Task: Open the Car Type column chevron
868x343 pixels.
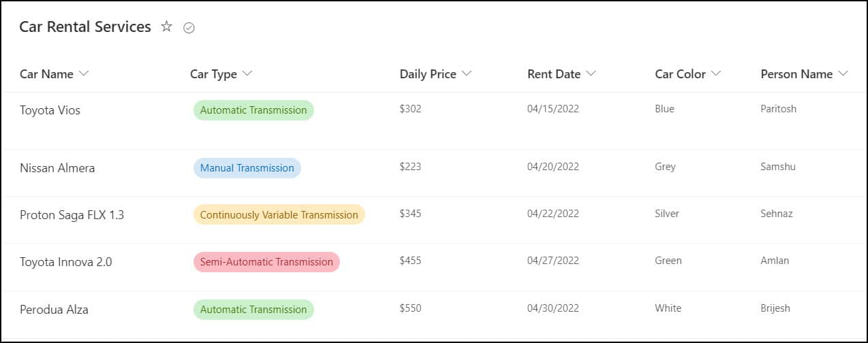Action: pos(247,73)
